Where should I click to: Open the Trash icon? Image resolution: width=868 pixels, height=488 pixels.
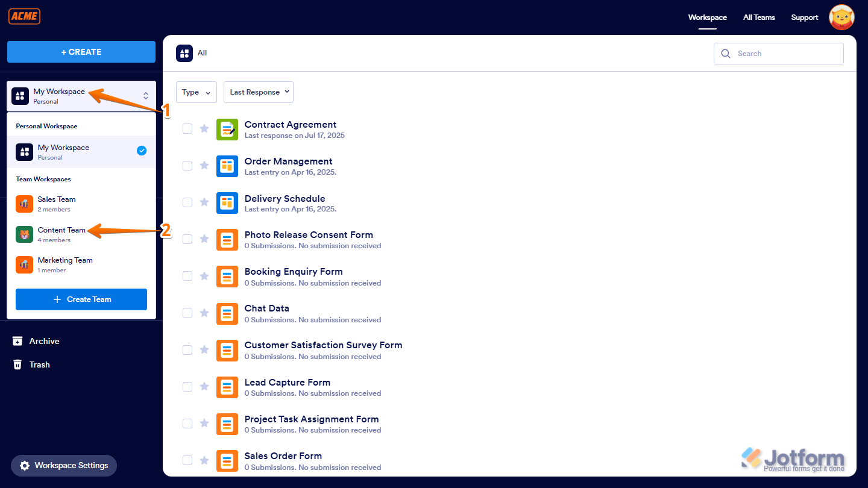[x=17, y=364]
